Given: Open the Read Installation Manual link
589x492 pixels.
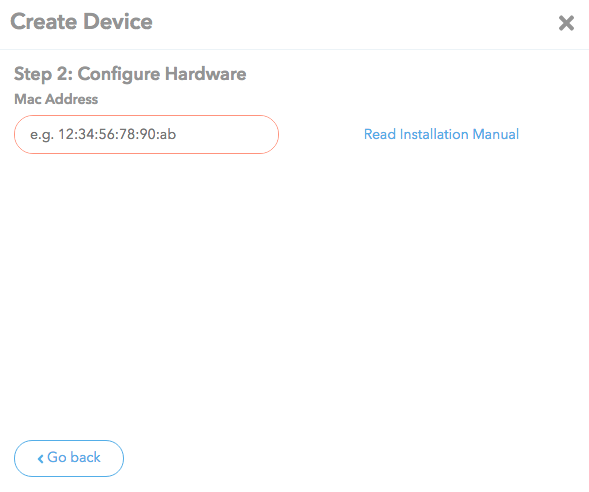Looking at the screenshot, I should tap(441, 134).
